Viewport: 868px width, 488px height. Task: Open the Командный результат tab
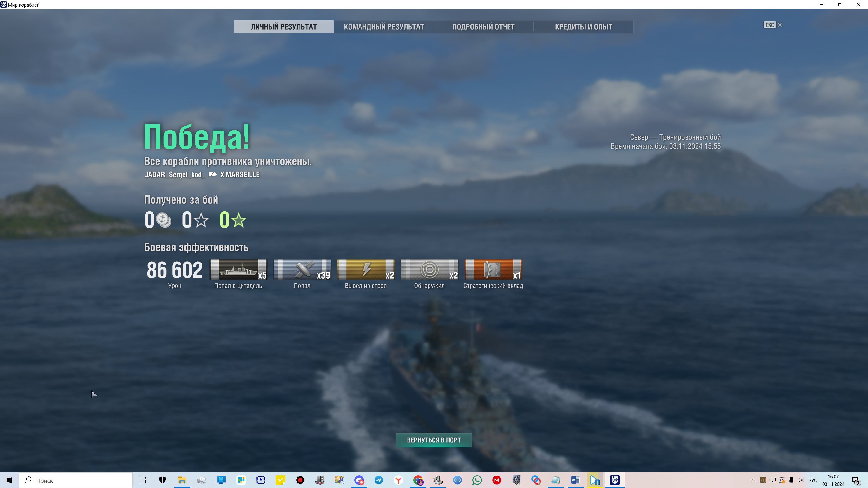pyautogui.click(x=384, y=27)
